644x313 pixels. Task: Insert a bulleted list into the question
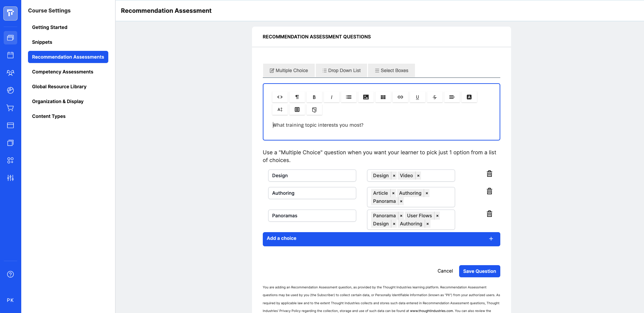pos(349,97)
